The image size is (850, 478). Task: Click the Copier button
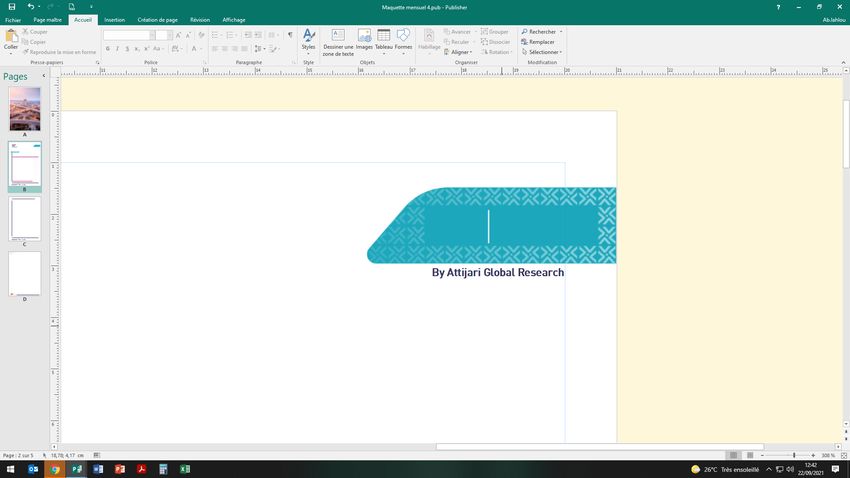34,42
